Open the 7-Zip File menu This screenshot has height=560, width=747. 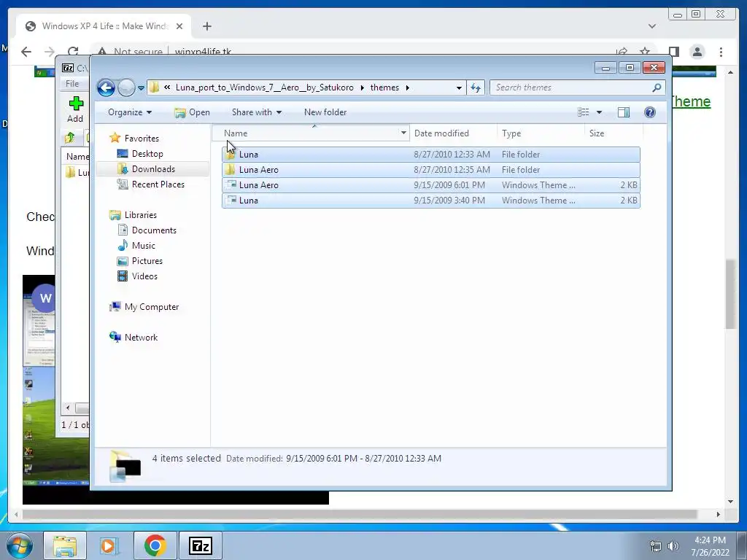(x=72, y=84)
